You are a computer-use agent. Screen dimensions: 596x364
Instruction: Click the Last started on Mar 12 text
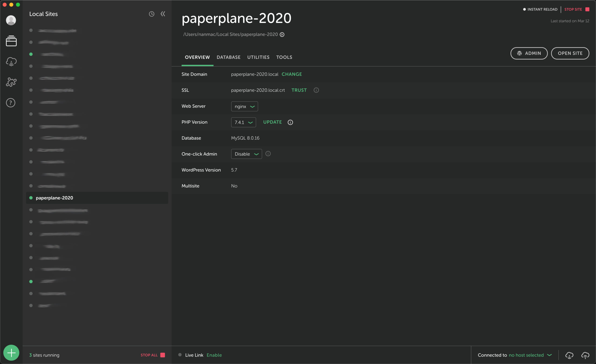570,21
